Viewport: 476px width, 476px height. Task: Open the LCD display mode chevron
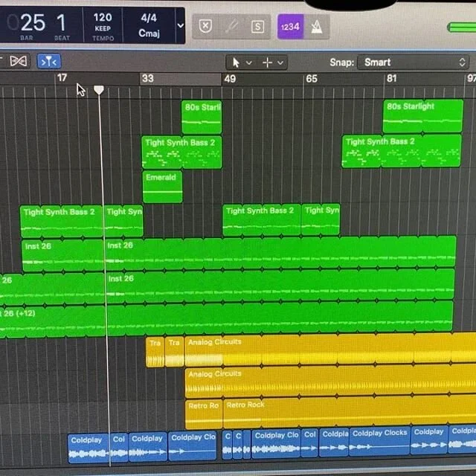pos(180,26)
